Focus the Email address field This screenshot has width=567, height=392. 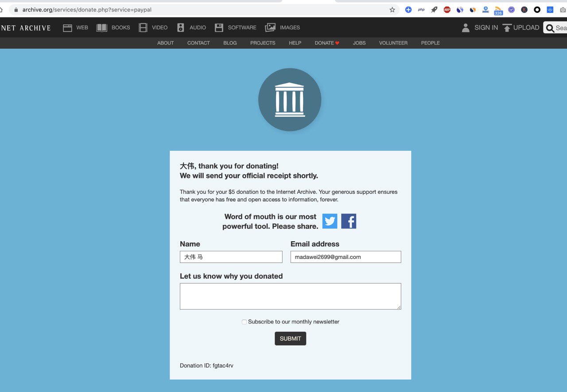[346, 257]
